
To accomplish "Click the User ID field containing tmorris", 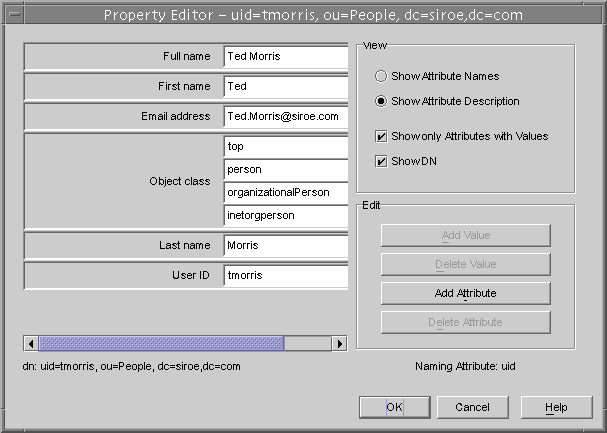I will coord(286,275).
